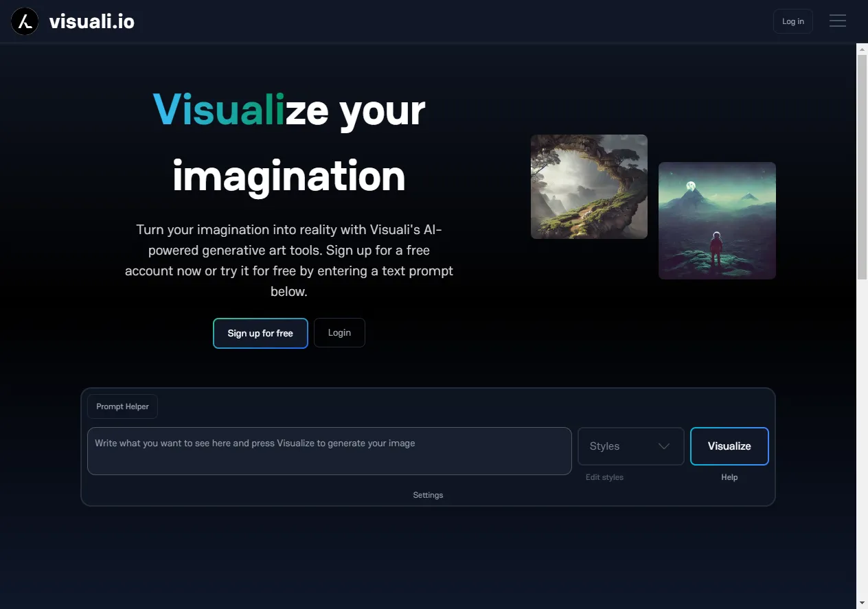868x609 pixels.
Task: Click inside the prompt text field
Action: pos(330,451)
